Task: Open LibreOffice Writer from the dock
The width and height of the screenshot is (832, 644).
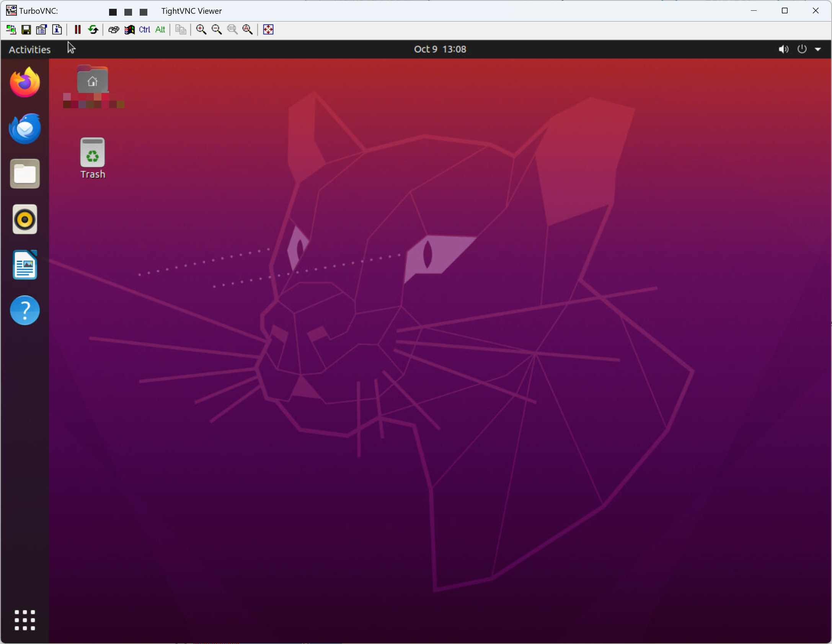Action: click(x=25, y=265)
